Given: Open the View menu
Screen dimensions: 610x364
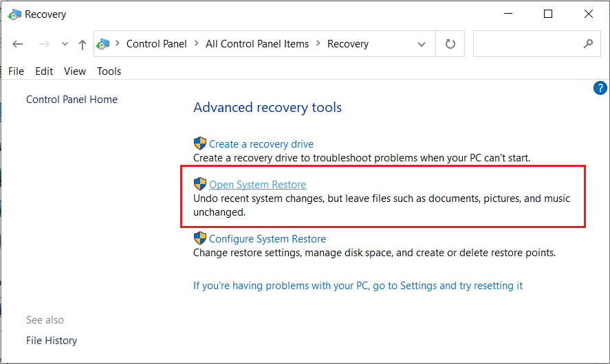Looking at the screenshot, I should (75, 71).
